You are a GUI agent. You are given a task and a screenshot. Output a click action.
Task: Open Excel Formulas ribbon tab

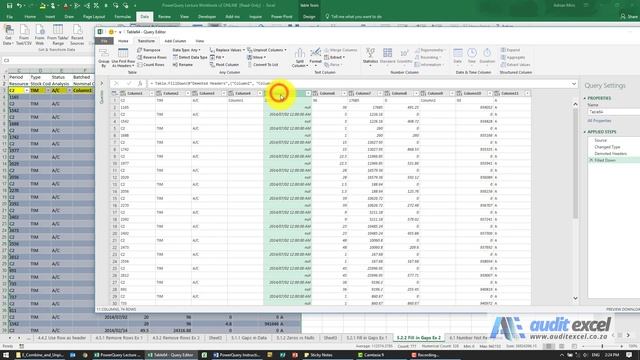pos(122,17)
